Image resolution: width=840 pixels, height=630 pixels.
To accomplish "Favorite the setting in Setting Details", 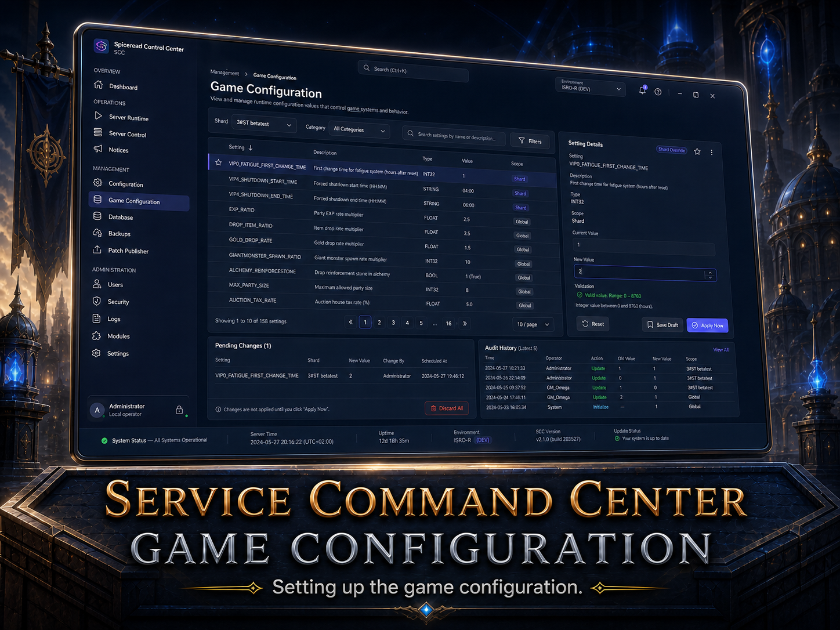I will [x=697, y=151].
